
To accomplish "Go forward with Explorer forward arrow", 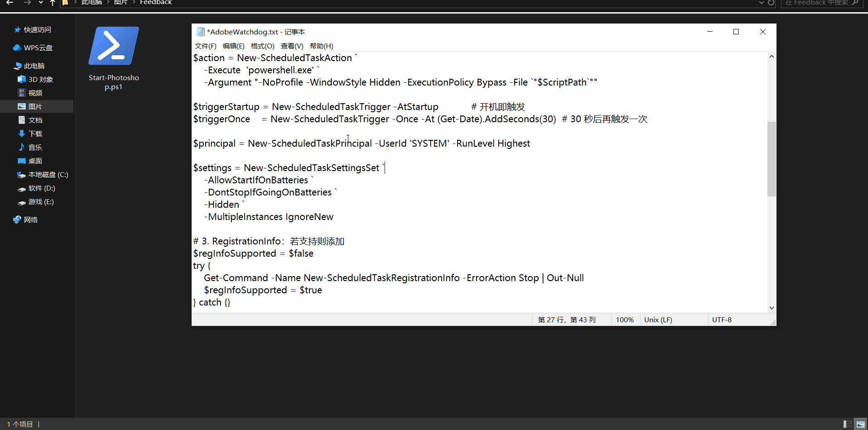I will [27, 3].
